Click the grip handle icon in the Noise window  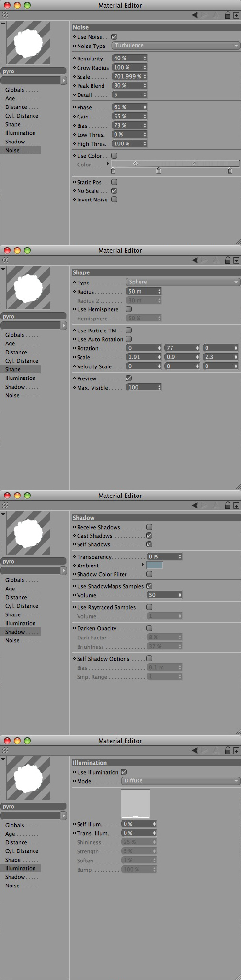[5, 15]
